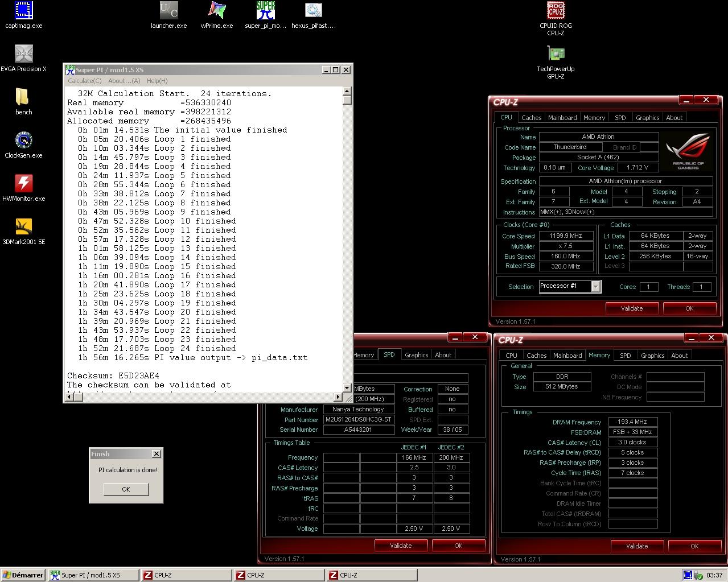Open About...(A) menu in Super PI
Screen dimensions: 728x582
click(x=124, y=81)
